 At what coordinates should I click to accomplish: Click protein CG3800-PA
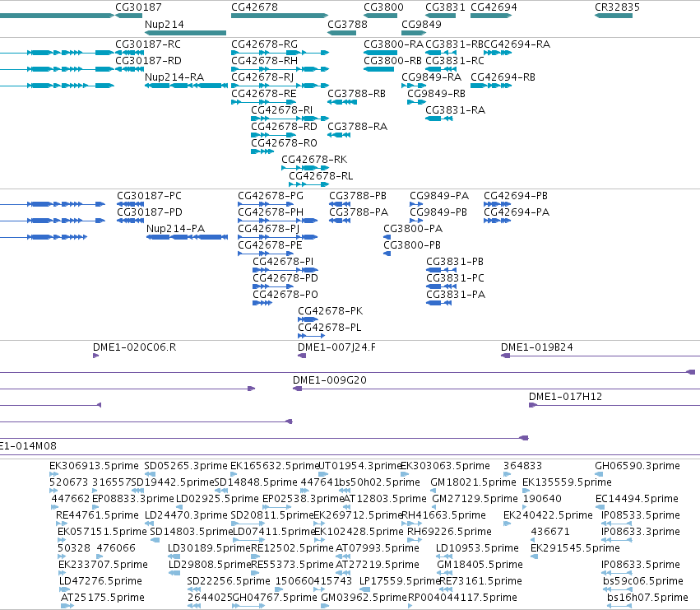[413, 229]
